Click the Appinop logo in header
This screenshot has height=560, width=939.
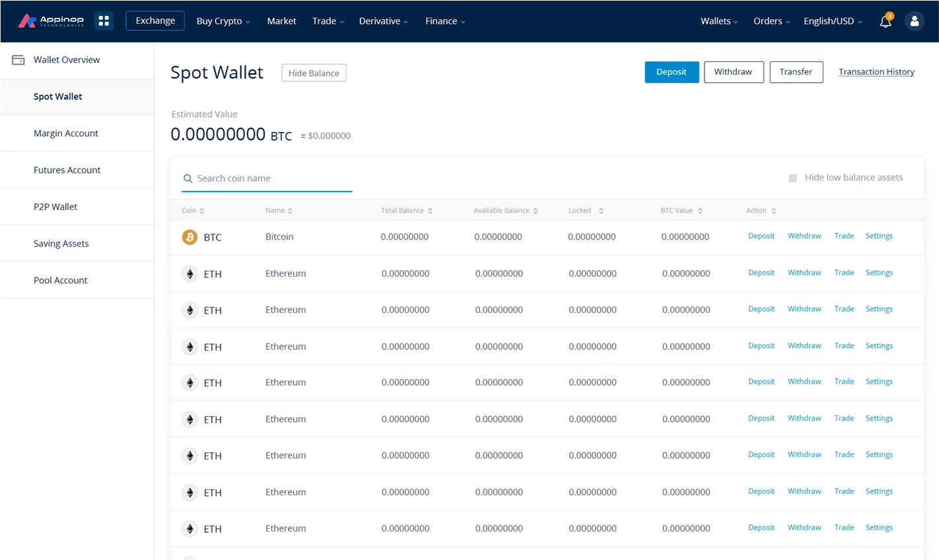pos(51,21)
